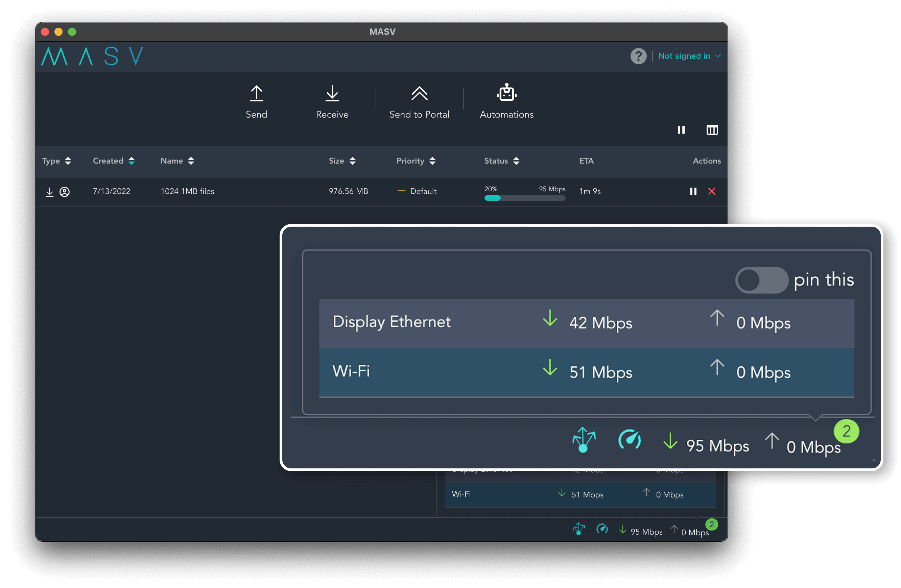Click the cancel X icon on transfer

711,191
